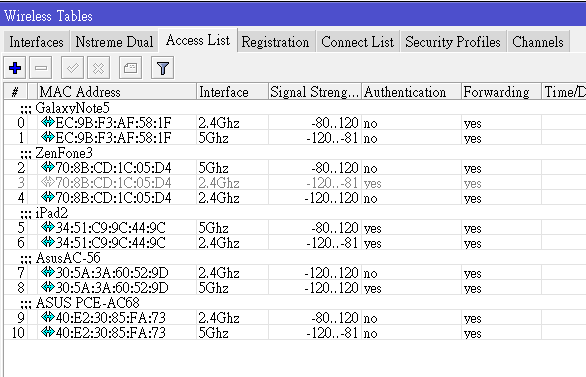Click the greyed arrow icon on disabled row 3

(x=48, y=182)
